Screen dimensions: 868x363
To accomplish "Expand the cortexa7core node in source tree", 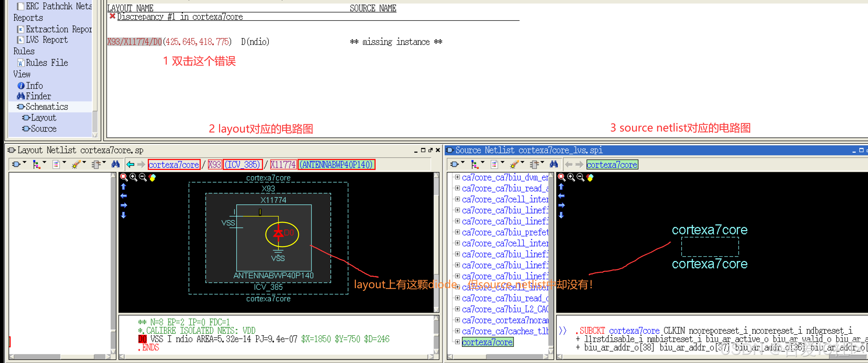I will tap(457, 342).
